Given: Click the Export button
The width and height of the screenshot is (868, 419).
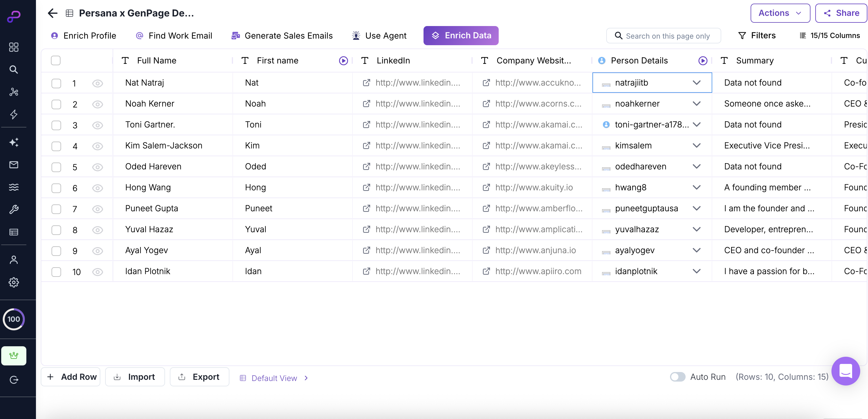Looking at the screenshot, I should (x=199, y=377).
